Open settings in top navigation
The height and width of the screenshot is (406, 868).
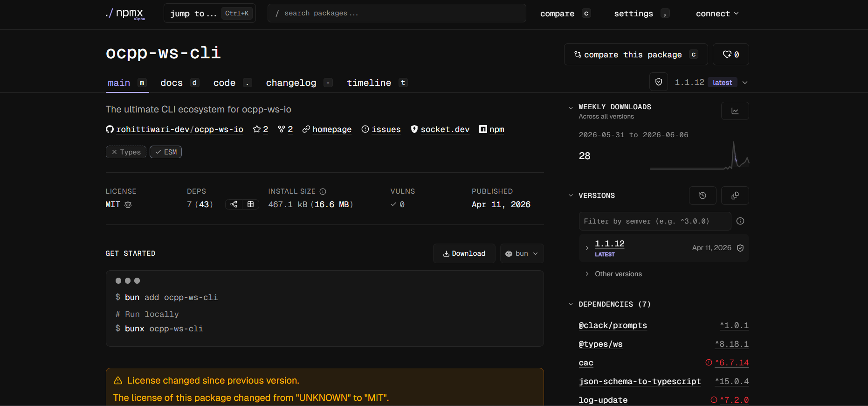coord(642,14)
